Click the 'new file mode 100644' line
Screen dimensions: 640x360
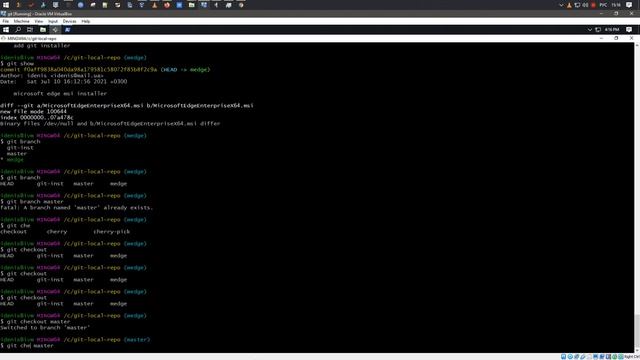click(33, 111)
